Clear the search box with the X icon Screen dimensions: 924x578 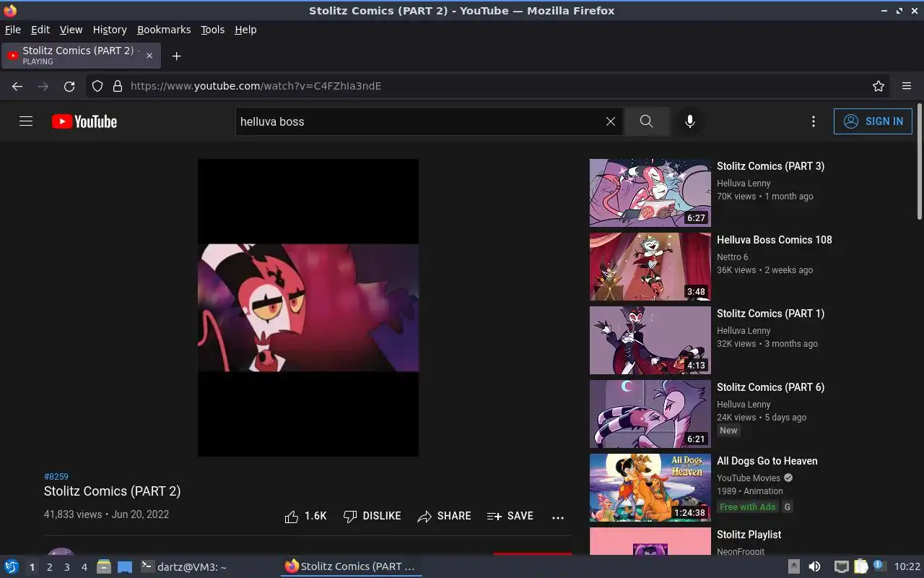point(611,121)
